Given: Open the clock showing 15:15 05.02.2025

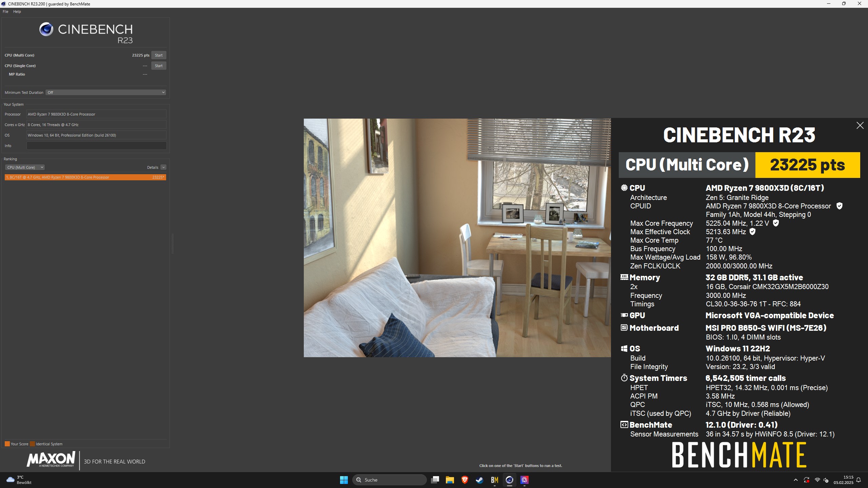Looking at the screenshot, I should pos(844,480).
